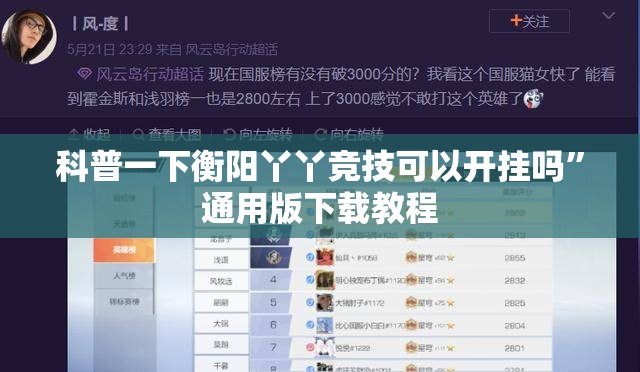
Task: Click the gold star icon in rank 4 row
Action: point(451,281)
